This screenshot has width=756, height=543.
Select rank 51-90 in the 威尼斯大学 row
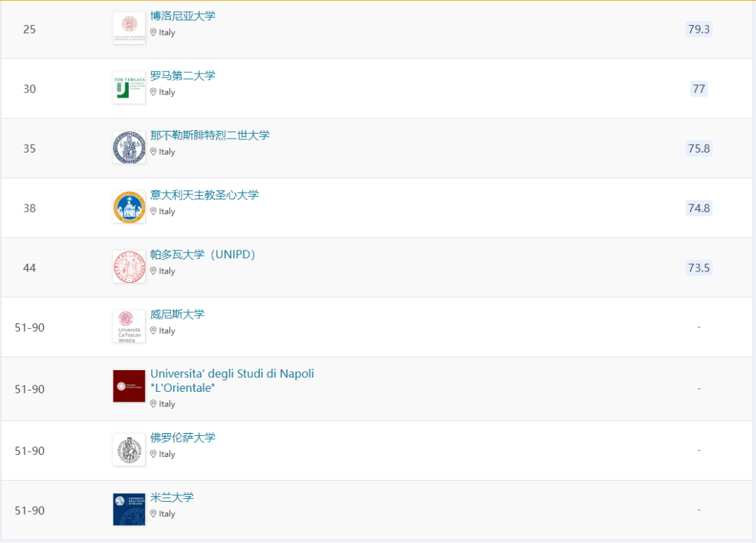click(x=29, y=328)
